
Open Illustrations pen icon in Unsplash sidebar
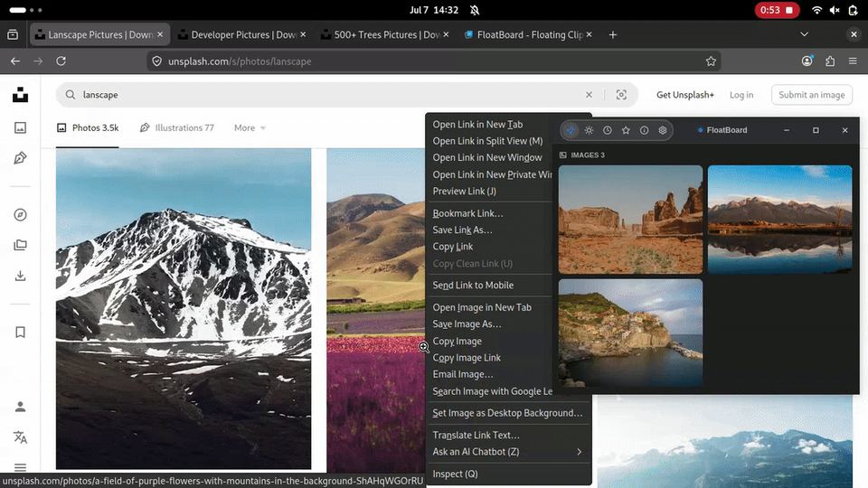point(21,158)
